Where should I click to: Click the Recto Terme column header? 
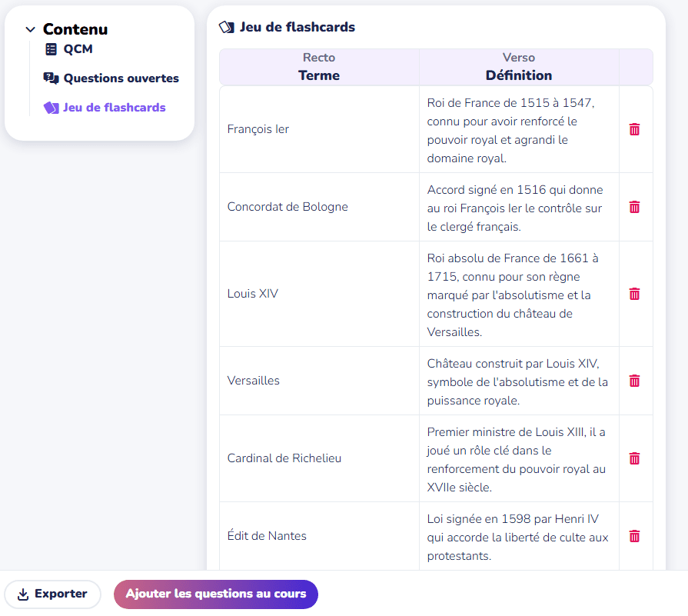(x=319, y=67)
